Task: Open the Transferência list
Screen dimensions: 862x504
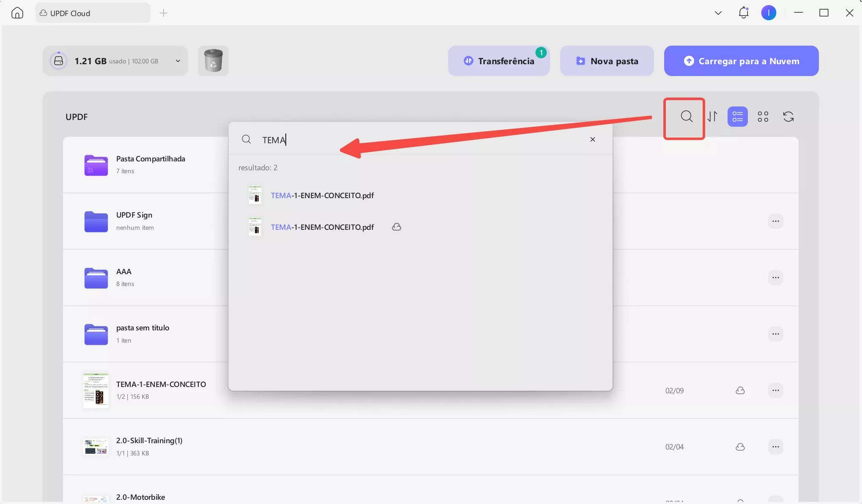Action: point(499,61)
